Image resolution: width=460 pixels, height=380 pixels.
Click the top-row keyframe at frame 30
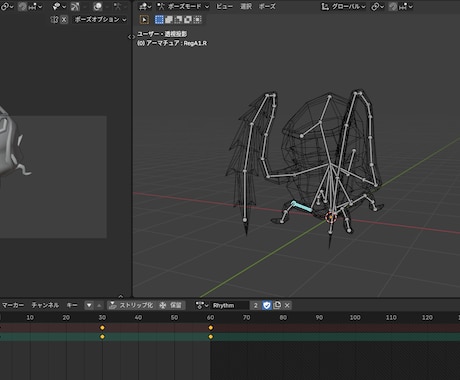click(102, 328)
